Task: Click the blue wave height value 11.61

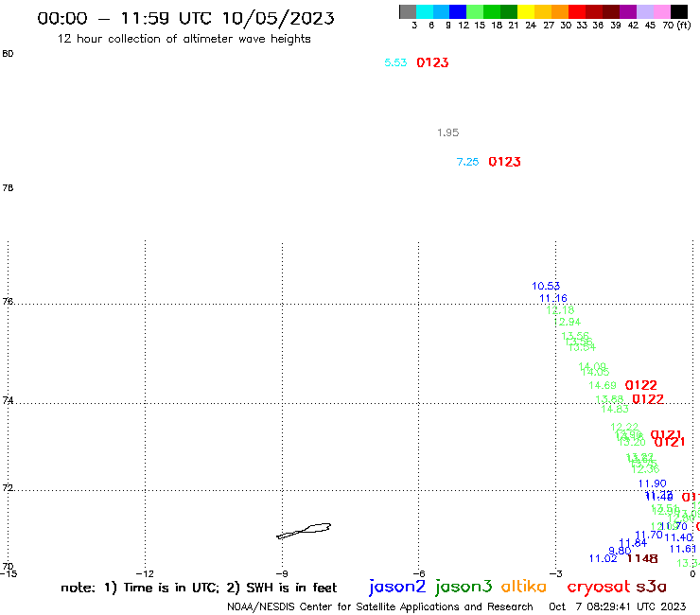Action: pos(683,549)
